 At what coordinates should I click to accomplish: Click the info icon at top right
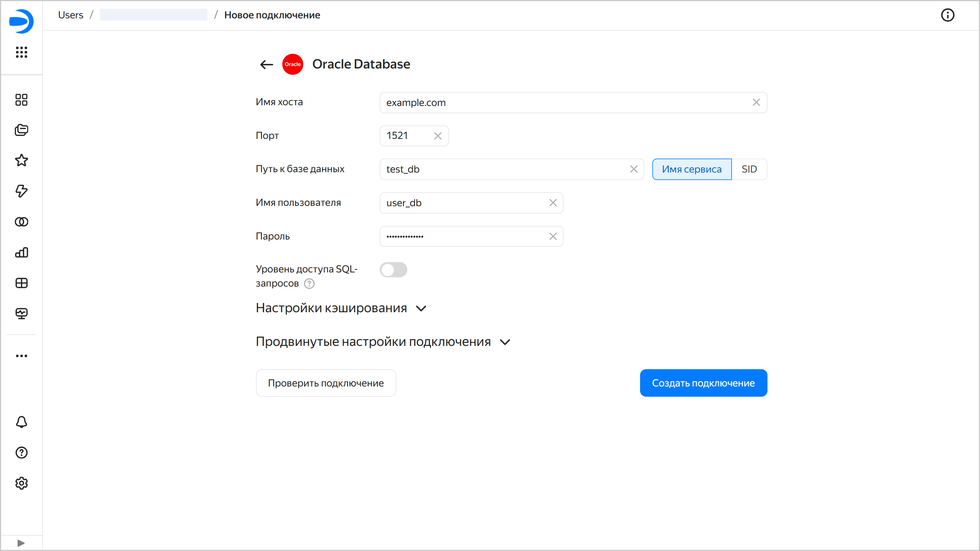click(x=947, y=15)
